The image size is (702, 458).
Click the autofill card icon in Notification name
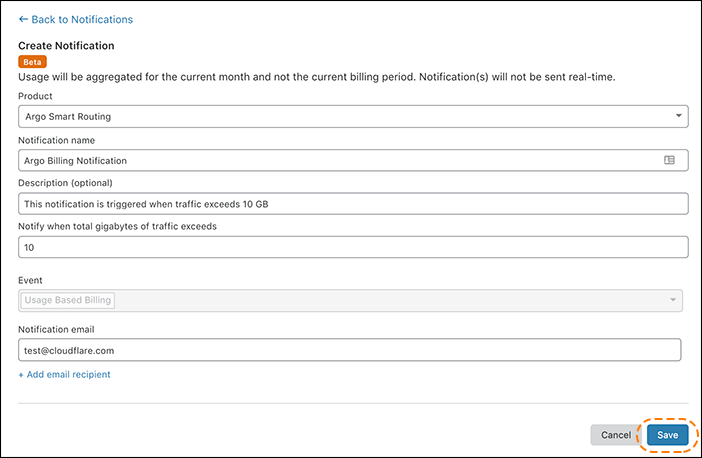click(x=669, y=160)
